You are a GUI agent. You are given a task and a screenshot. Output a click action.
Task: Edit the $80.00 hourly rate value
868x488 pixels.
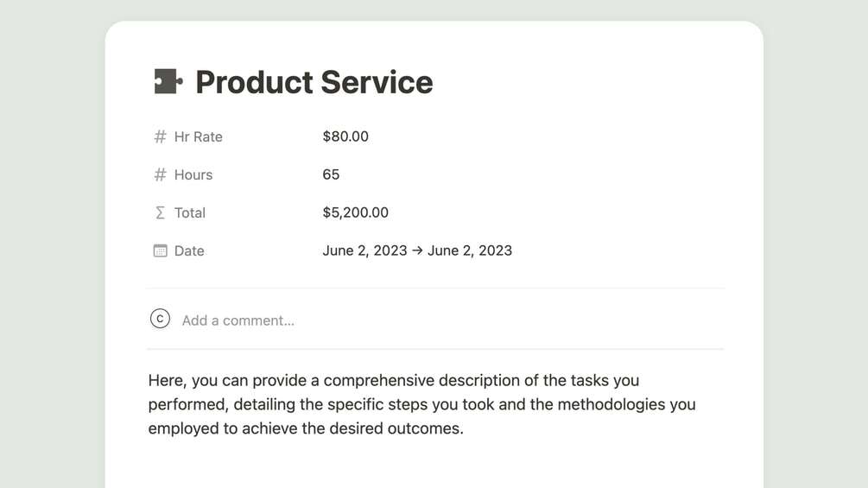click(345, 136)
